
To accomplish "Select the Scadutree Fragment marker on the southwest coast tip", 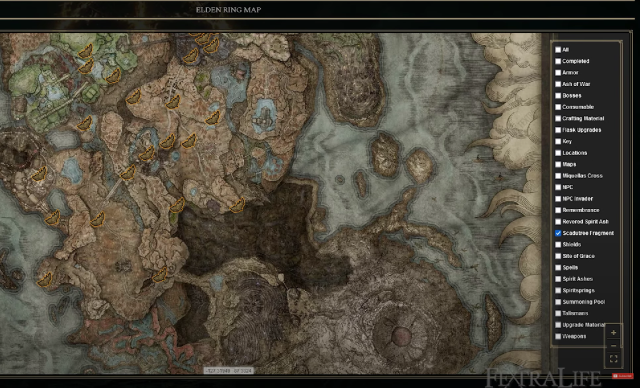I will 44,280.
